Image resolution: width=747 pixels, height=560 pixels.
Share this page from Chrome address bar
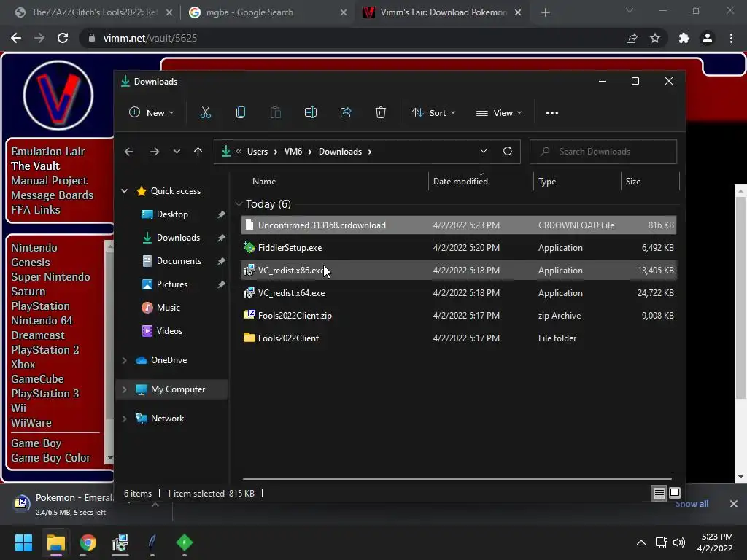point(632,38)
